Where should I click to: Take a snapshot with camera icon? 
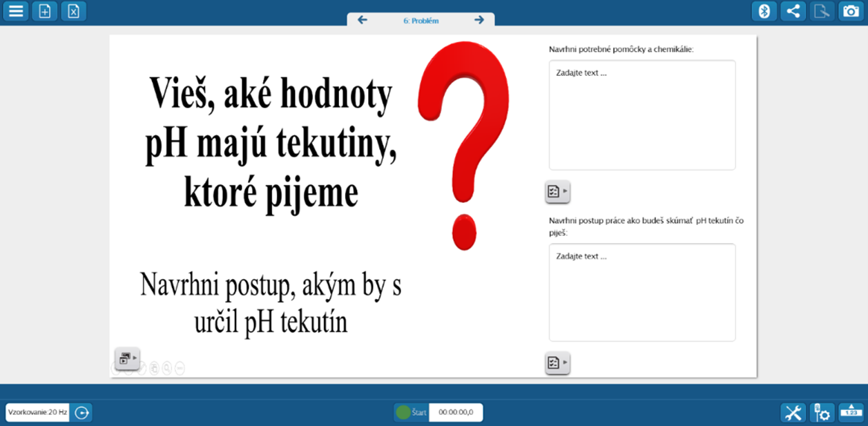pyautogui.click(x=851, y=11)
